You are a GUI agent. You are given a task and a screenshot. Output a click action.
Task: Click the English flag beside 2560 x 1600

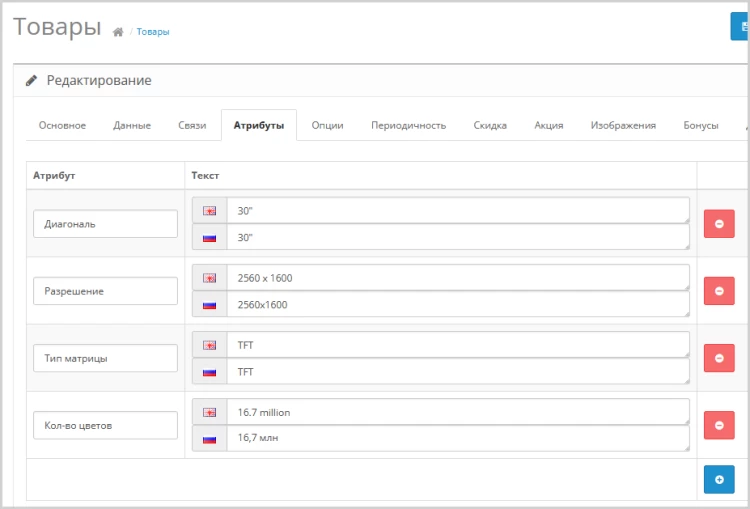pyautogui.click(x=210, y=277)
